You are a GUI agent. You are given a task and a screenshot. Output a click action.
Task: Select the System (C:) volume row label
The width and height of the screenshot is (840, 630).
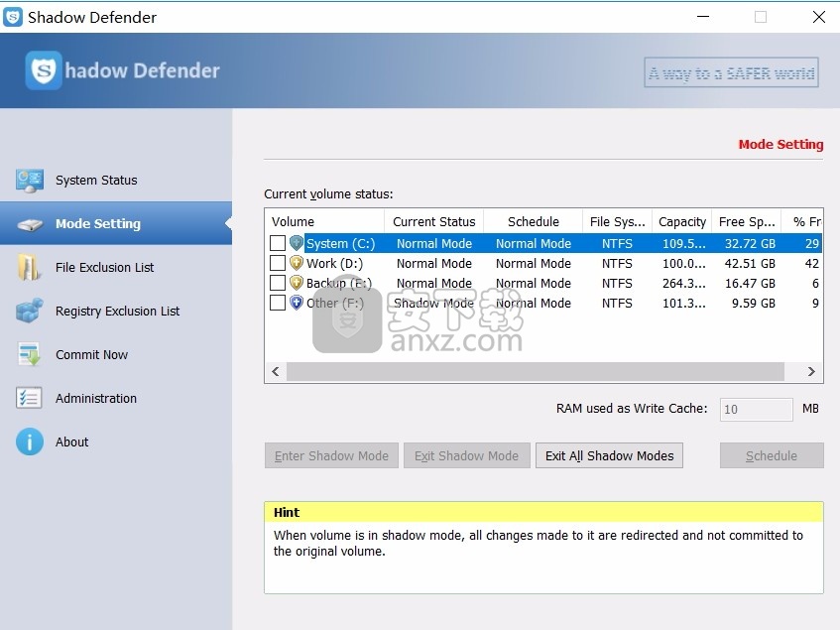[341, 244]
